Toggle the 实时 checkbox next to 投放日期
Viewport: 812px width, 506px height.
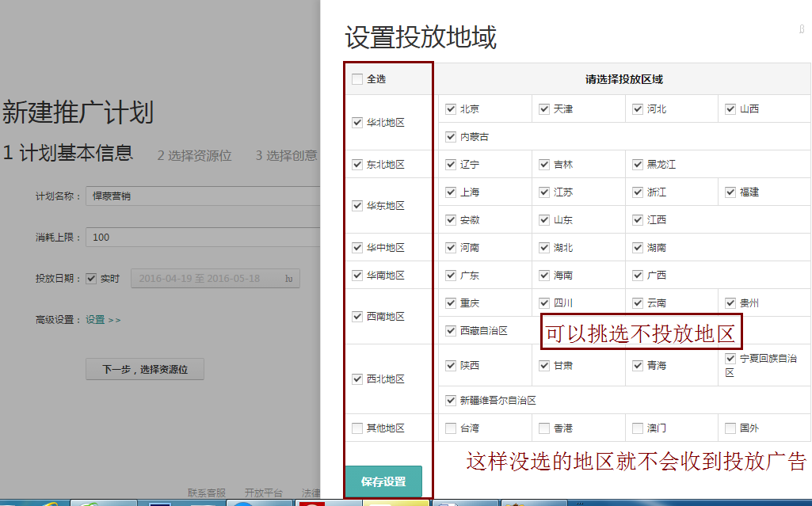(x=91, y=279)
